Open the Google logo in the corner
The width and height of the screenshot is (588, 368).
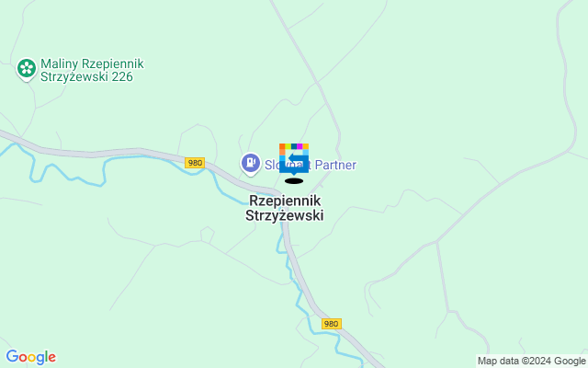(30, 357)
